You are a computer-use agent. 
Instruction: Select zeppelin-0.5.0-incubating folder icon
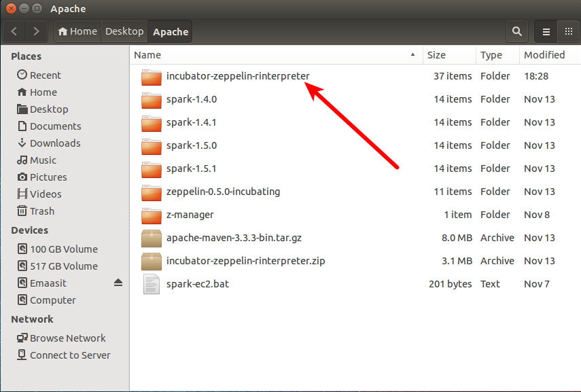coord(151,192)
